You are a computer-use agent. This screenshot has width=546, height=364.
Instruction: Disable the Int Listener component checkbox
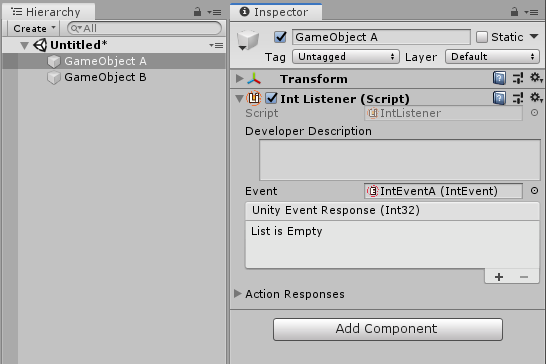(271, 98)
